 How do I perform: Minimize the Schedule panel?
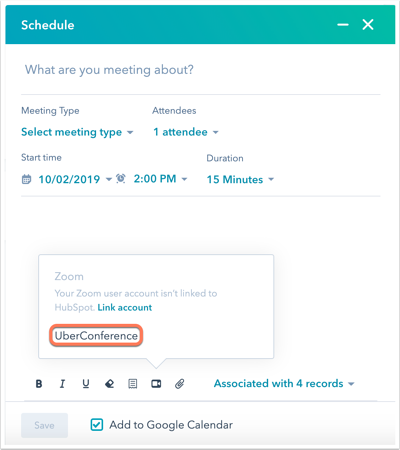(x=343, y=25)
